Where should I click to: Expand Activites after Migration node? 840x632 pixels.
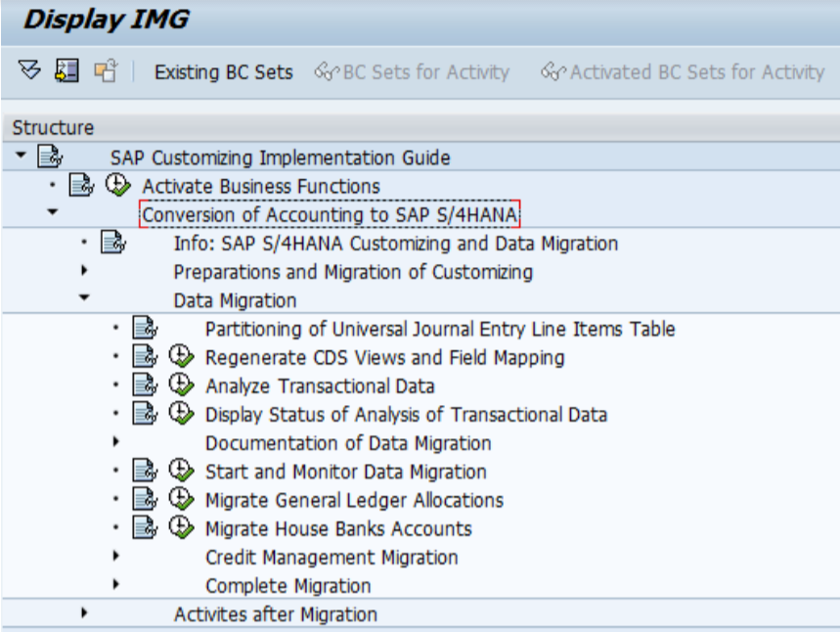[85, 613]
